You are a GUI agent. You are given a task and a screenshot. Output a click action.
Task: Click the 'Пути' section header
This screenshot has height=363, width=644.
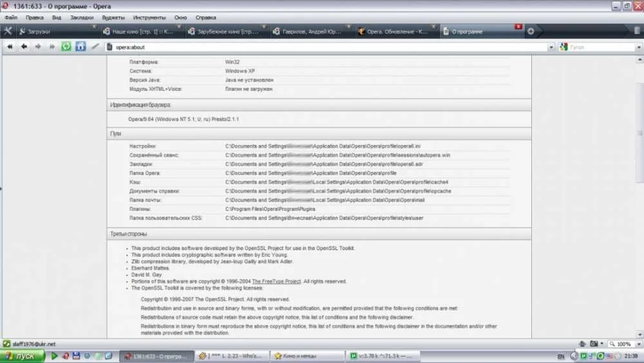[319, 133]
